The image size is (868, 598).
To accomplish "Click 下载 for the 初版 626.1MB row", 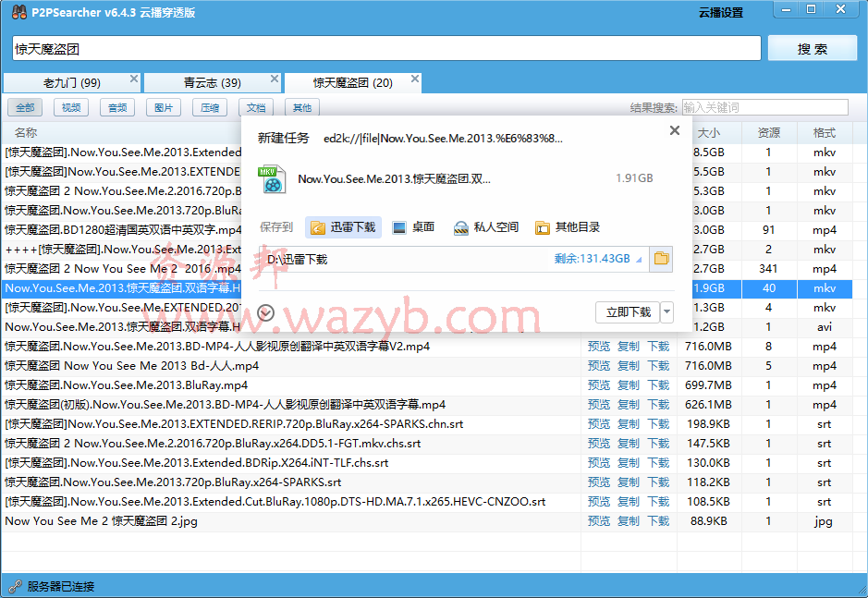I will (659, 405).
